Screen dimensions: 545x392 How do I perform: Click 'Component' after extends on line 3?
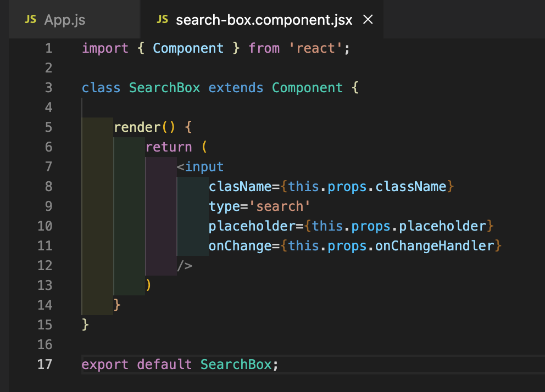[307, 88]
